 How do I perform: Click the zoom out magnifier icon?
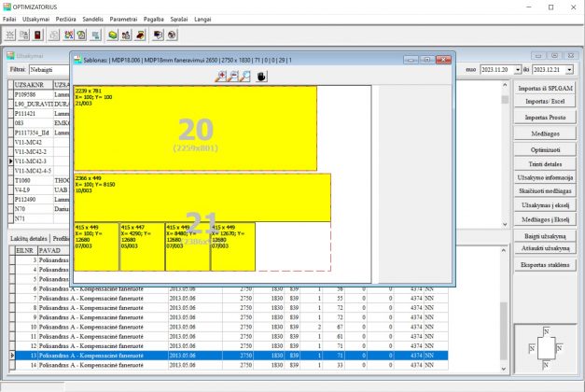(232, 76)
